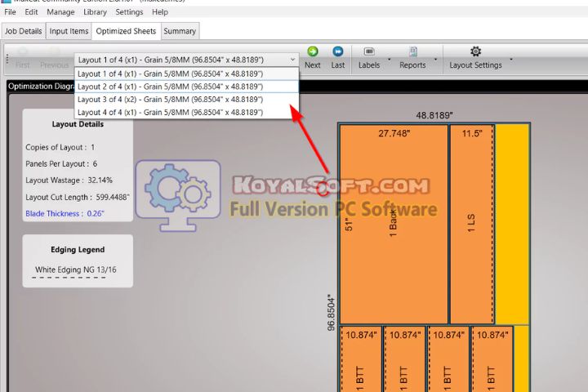The height and width of the screenshot is (392, 588).
Task: Expand the Labels dropdown arrow
Action: [390, 59]
